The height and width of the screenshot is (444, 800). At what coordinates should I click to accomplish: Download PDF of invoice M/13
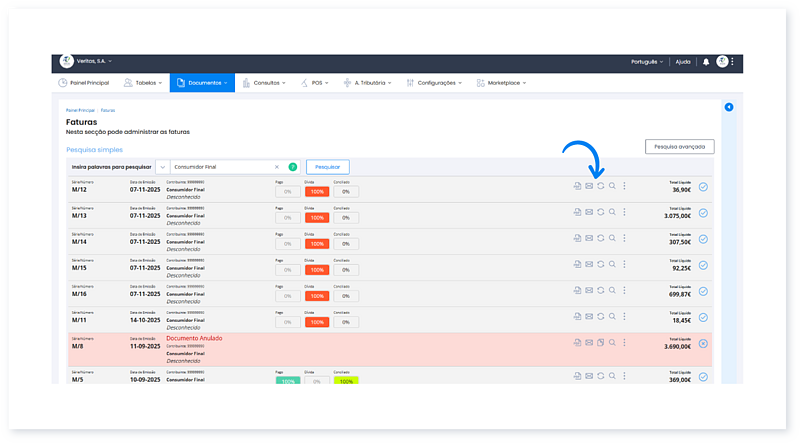tap(577, 212)
